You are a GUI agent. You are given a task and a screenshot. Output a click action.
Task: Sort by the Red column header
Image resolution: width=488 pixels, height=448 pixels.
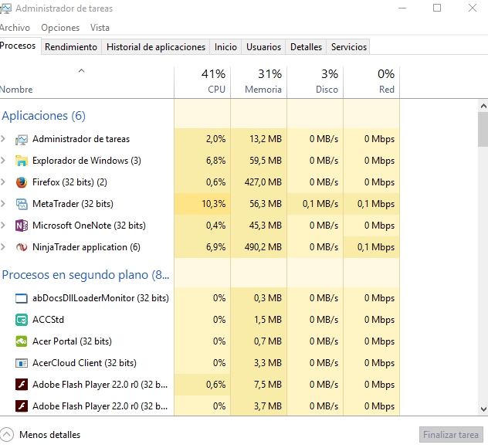[371, 82]
